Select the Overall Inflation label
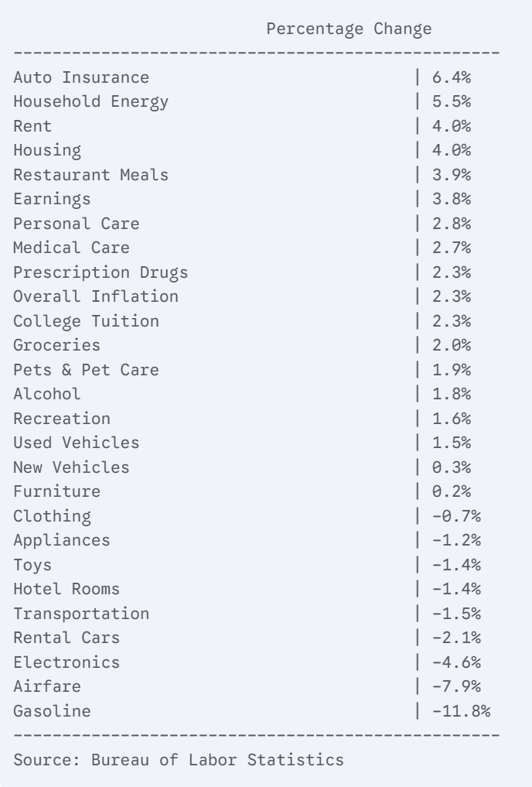The width and height of the screenshot is (532, 787). (x=96, y=296)
